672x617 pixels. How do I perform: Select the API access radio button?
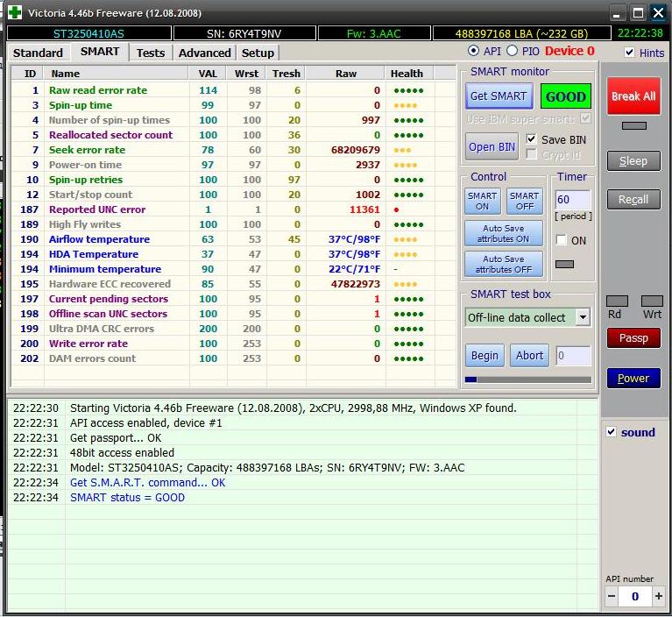point(473,51)
